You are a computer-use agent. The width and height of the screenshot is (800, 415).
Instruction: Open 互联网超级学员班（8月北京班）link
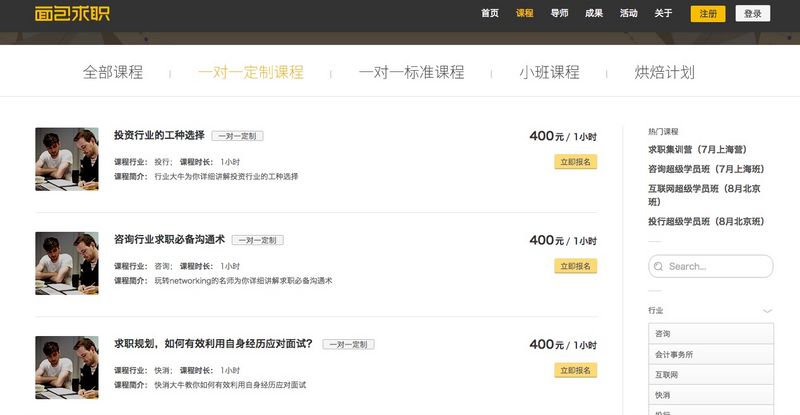tap(705, 187)
